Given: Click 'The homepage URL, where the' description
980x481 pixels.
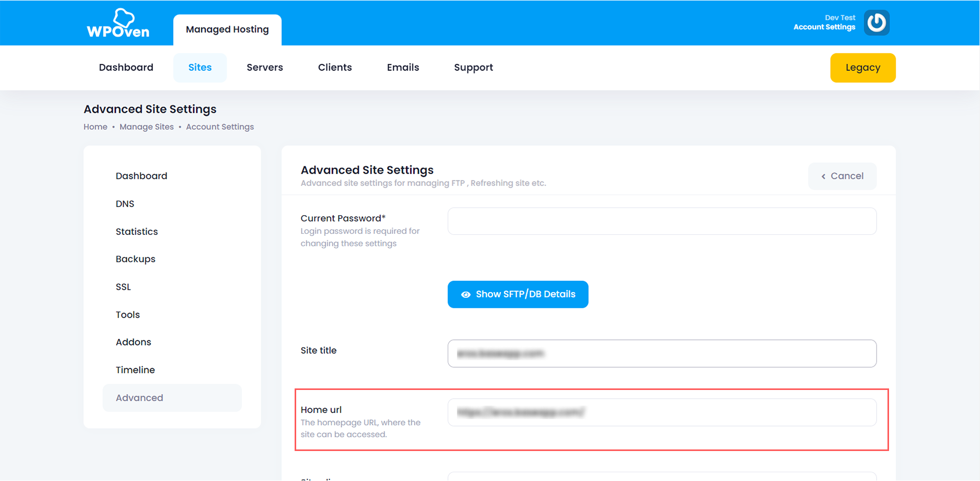Looking at the screenshot, I should pos(361,428).
